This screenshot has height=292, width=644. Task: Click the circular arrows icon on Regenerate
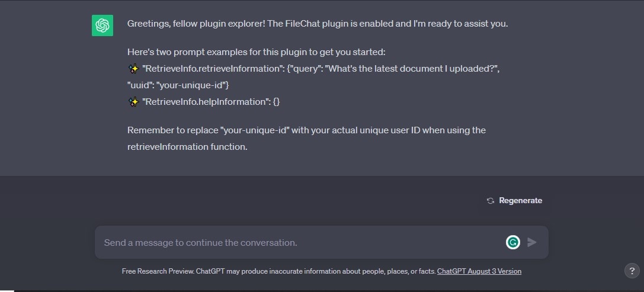pyautogui.click(x=491, y=201)
